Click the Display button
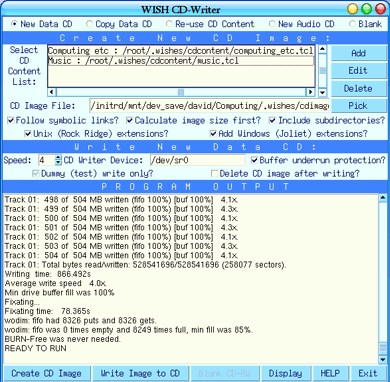Image resolution: width=390 pixels, height=382 pixels. tap(286, 373)
